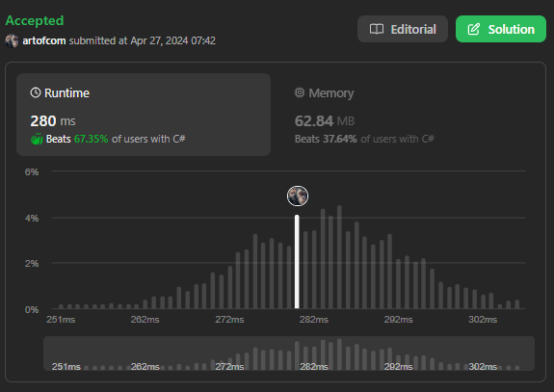The height and width of the screenshot is (392, 554).
Task: Click the 37.64% memory percentile value
Action: [340, 139]
